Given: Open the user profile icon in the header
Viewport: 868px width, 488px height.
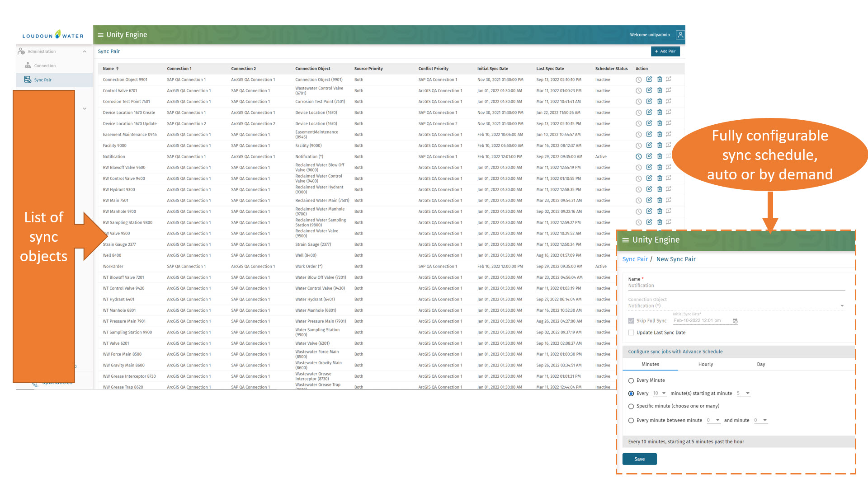Looking at the screenshot, I should pos(680,34).
